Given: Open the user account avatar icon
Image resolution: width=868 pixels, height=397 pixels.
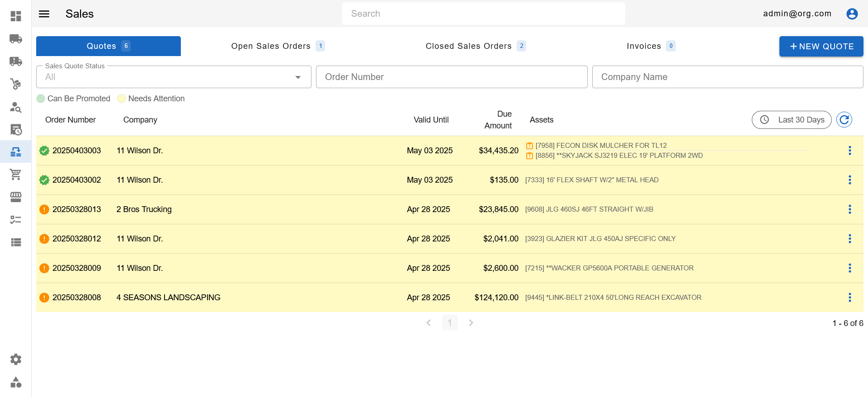Looking at the screenshot, I should click(852, 14).
